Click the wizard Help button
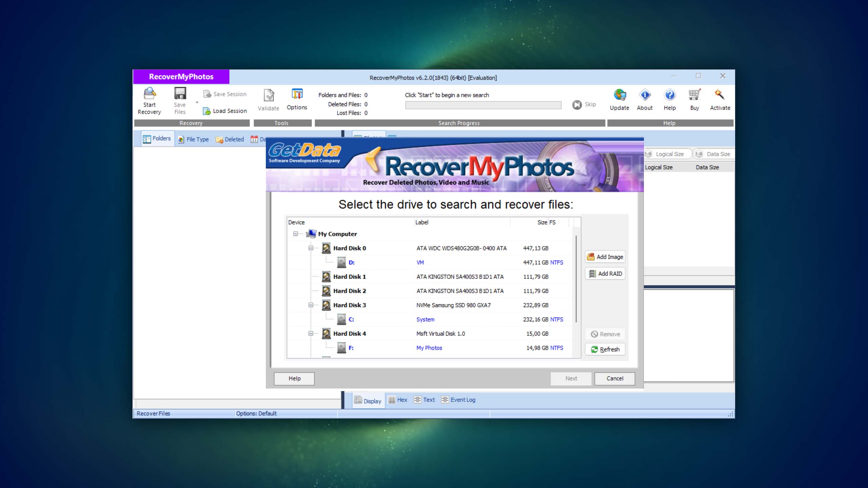This screenshot has height=488, width=868. pyautogui.click(x=294, y=379)
